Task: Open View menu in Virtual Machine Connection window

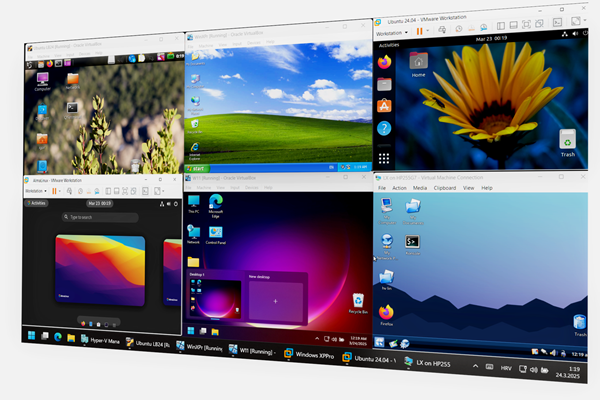Action: coord(468,188)
